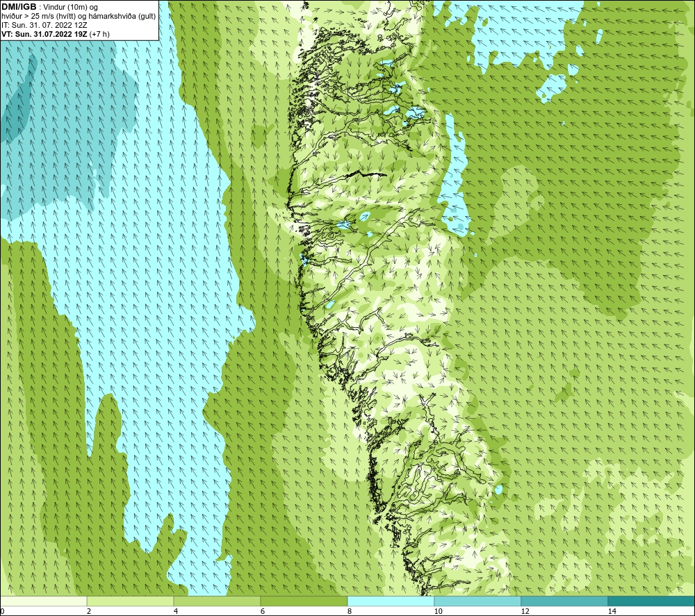Click the light cyan 8–10 m/s scale segment

point(391,601)
